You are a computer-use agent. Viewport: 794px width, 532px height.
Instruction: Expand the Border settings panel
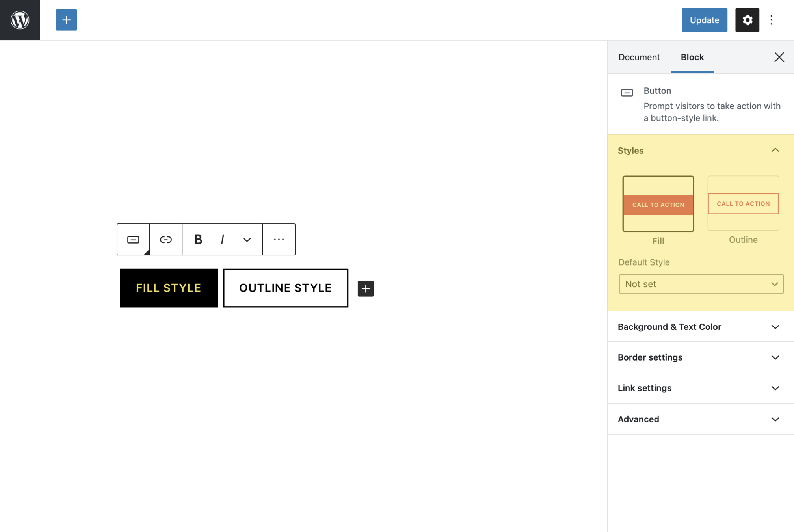[x=700, y=357]
